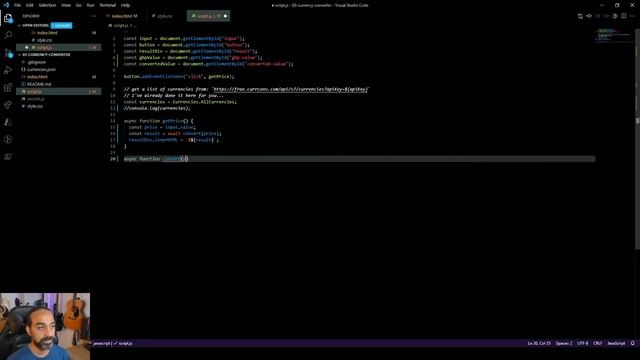Screen dimensions: 640x360
Task: Open notifications bell in status bar
Action: [x=633, y=343]
